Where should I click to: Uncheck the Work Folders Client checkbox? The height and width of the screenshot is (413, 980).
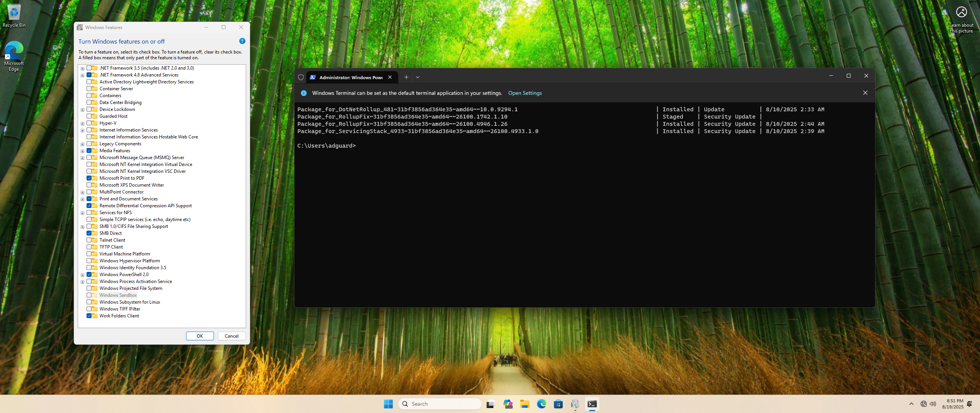[89, 316]
